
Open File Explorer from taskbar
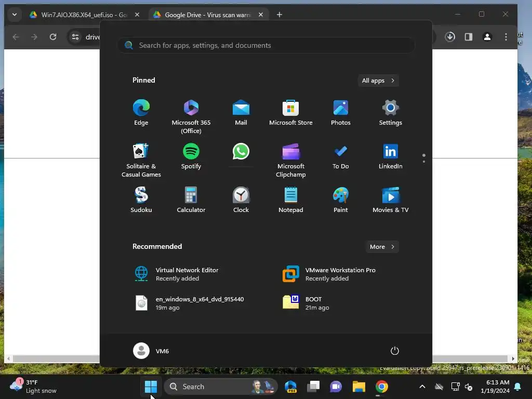pos(358,387)
